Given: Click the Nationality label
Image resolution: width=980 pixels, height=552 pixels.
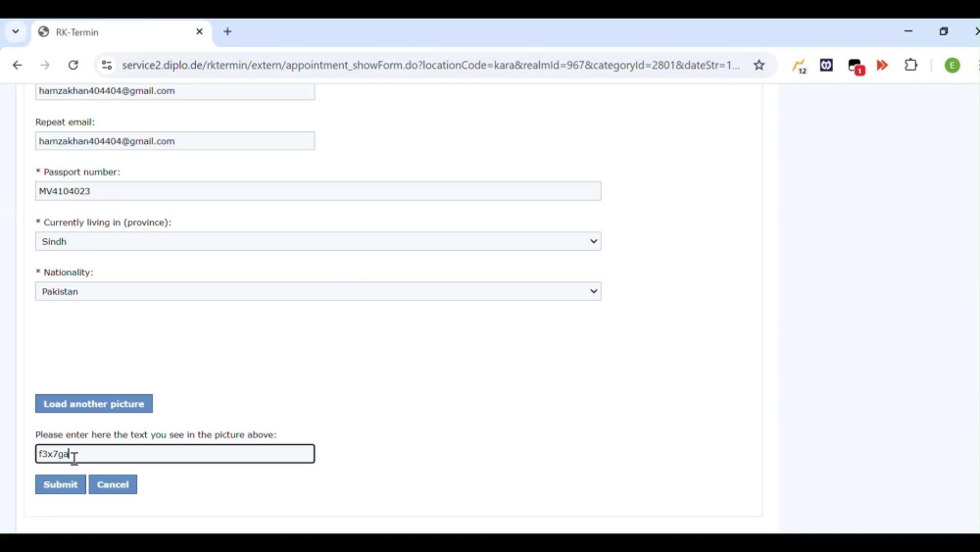Looking at the screenshot, I should 65,272.
